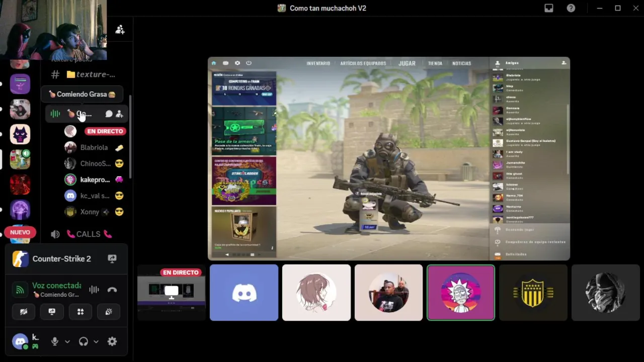Viewport: 644px width, 362px height.
Task: Toggle noise suppression waveform icon
Action: pyautogui.click(x=94, y=290)
